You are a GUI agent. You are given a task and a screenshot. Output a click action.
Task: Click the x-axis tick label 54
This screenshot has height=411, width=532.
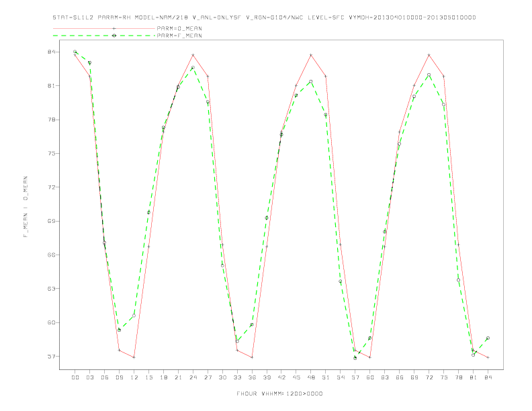pos(341,377)
